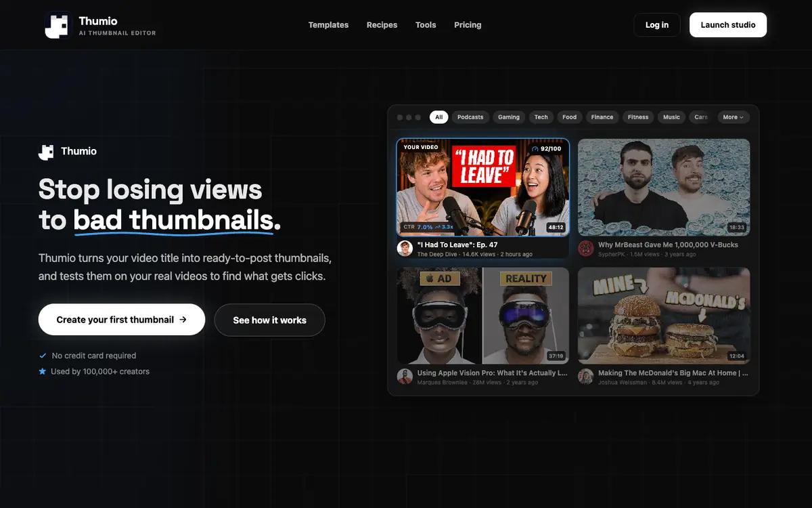Image resolution: width=812 pixels, height=508 pixels.
Task: Click the 12:04 duration badge
Action: pos(737,356)
